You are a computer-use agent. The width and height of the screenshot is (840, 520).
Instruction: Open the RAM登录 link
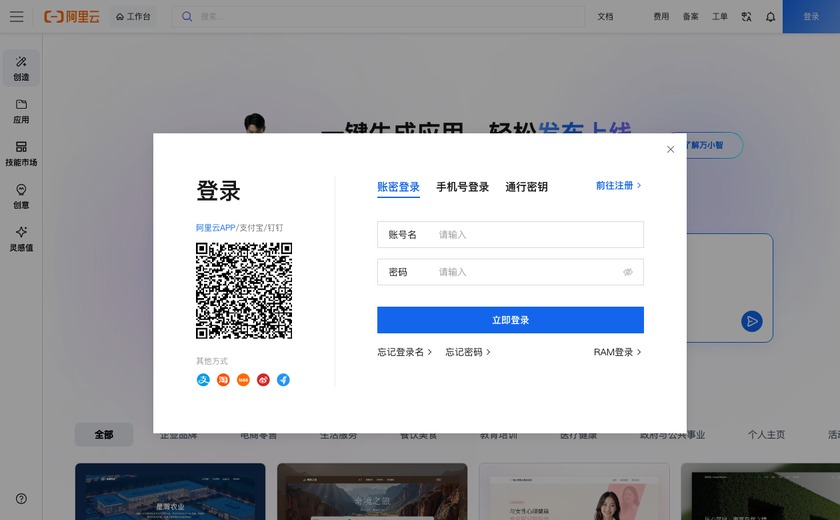618,352
